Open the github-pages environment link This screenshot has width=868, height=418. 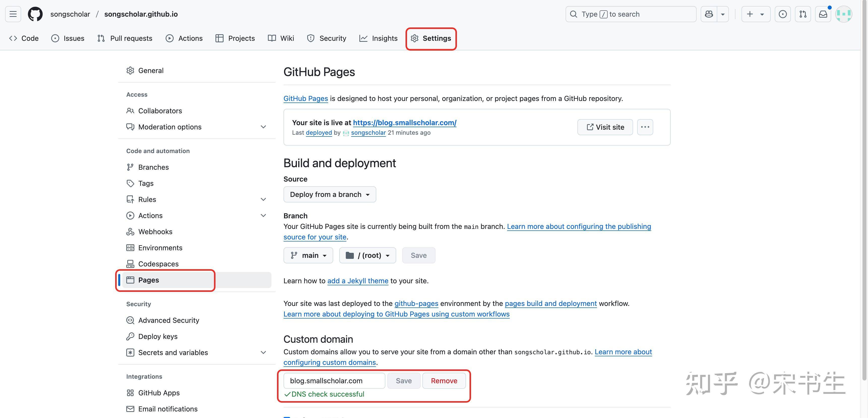(x=416, y=304)
